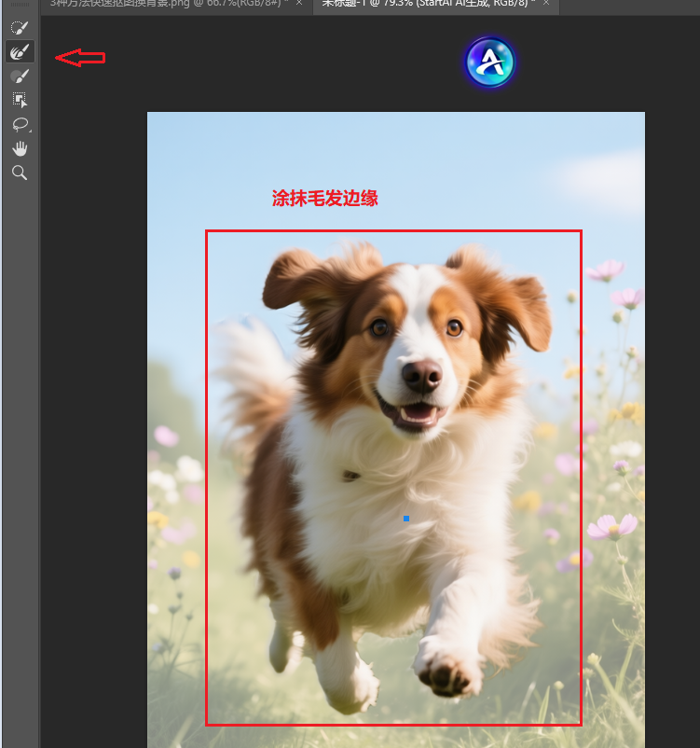Screen dimensions: 700x748
Task: Click the dog's raised front paw
Action: pyautogui.click(x=447, y=667)
